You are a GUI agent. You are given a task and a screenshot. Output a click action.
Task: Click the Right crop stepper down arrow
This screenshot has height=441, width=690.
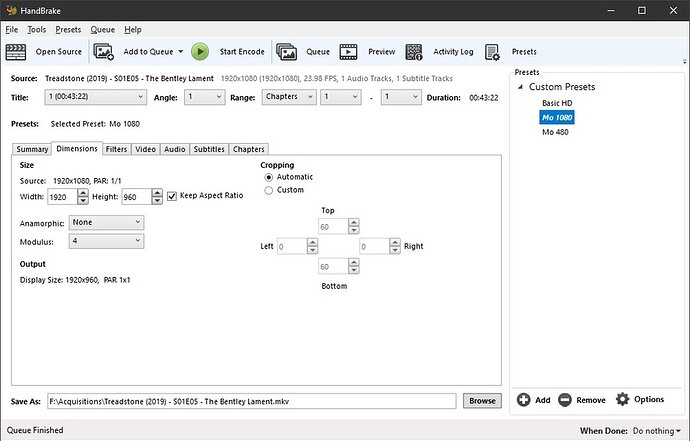pyautogui.click(x=395, y=250)
